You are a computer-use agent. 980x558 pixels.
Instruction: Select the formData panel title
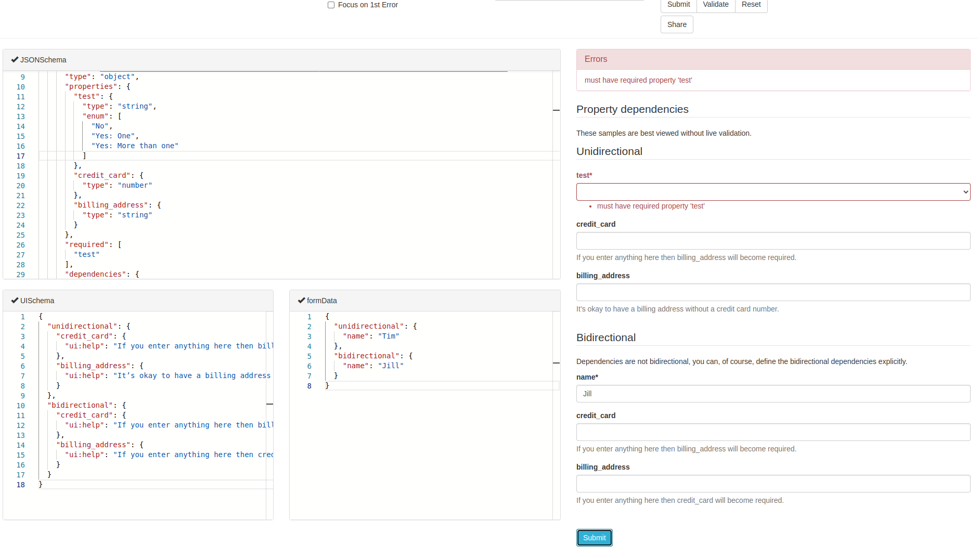[321, 300]
